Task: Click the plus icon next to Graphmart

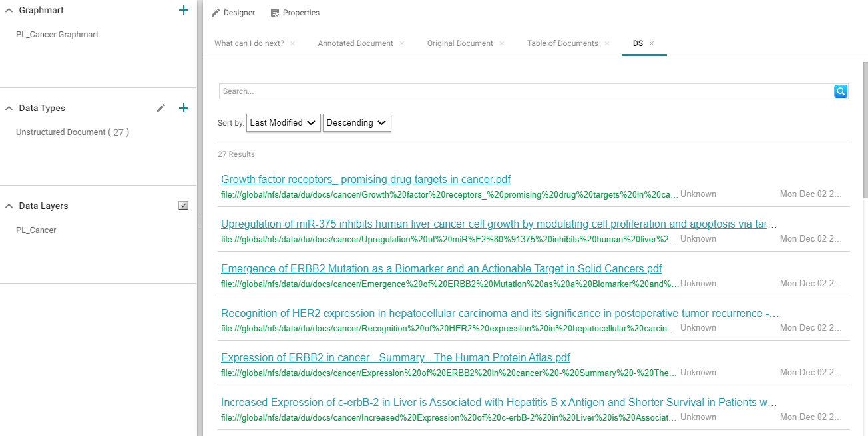Action: [x=184, y=11]
